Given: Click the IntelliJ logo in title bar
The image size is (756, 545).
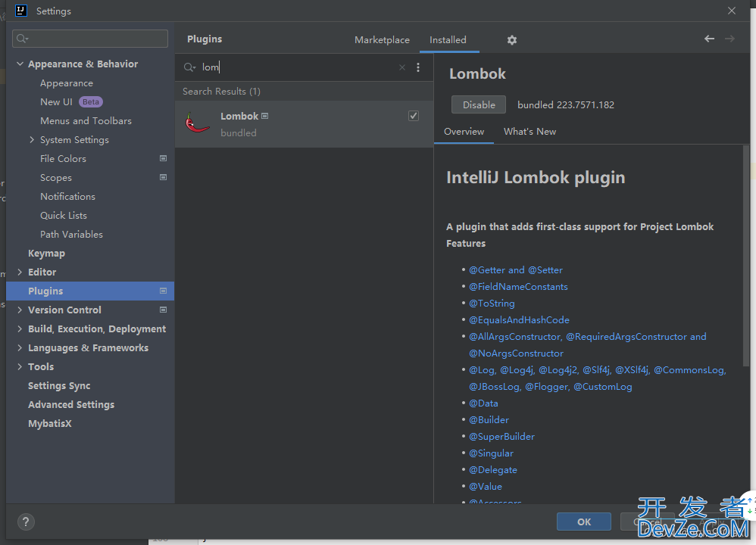Looking at the screenshot, I should click(x=20, y=11).
